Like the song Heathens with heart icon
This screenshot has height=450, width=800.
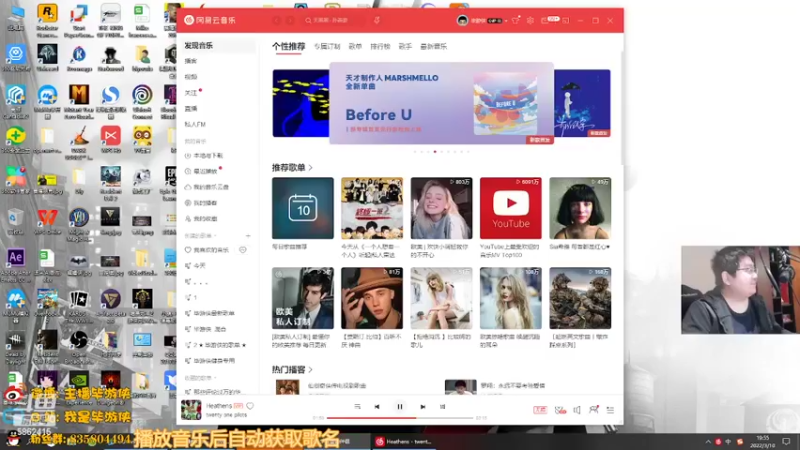(250, 406)
